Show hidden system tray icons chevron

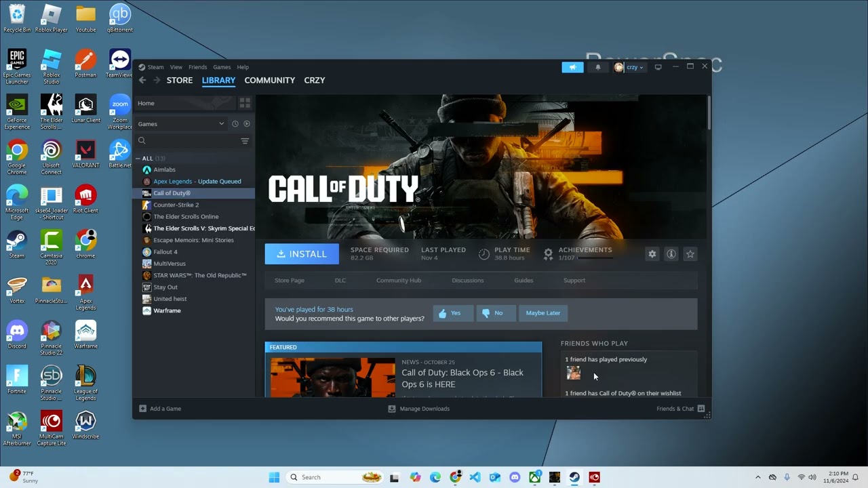[757, 477]
